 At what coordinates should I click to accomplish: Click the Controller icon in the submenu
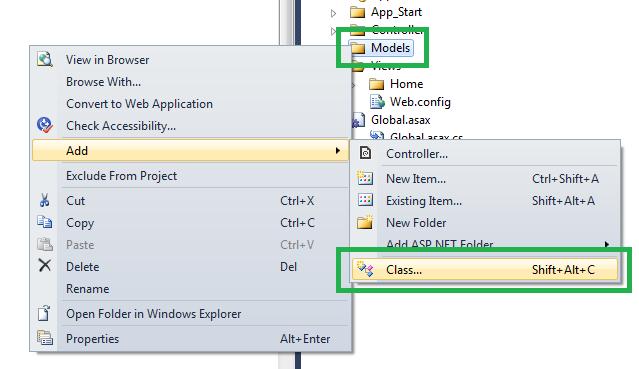pyautogui.click(x=365, y=153)
